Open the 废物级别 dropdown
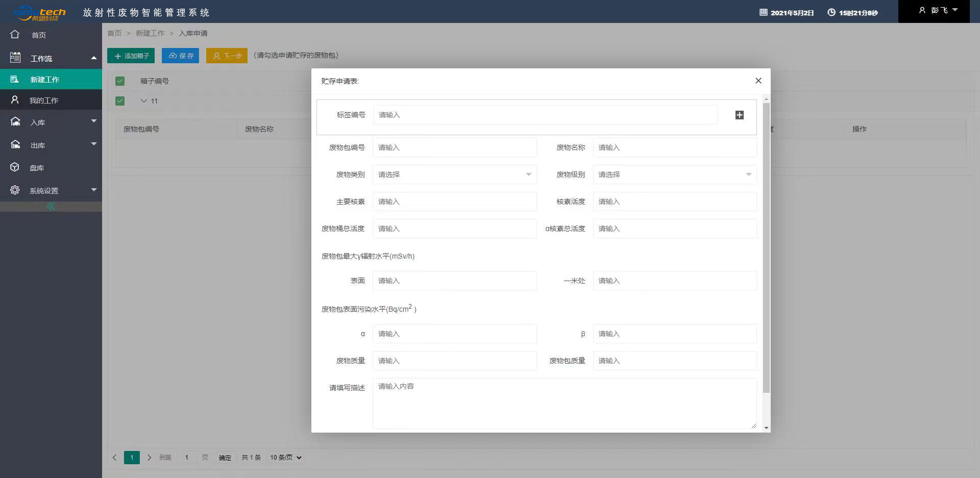980x478 pixels. click(x=674, y=174)
